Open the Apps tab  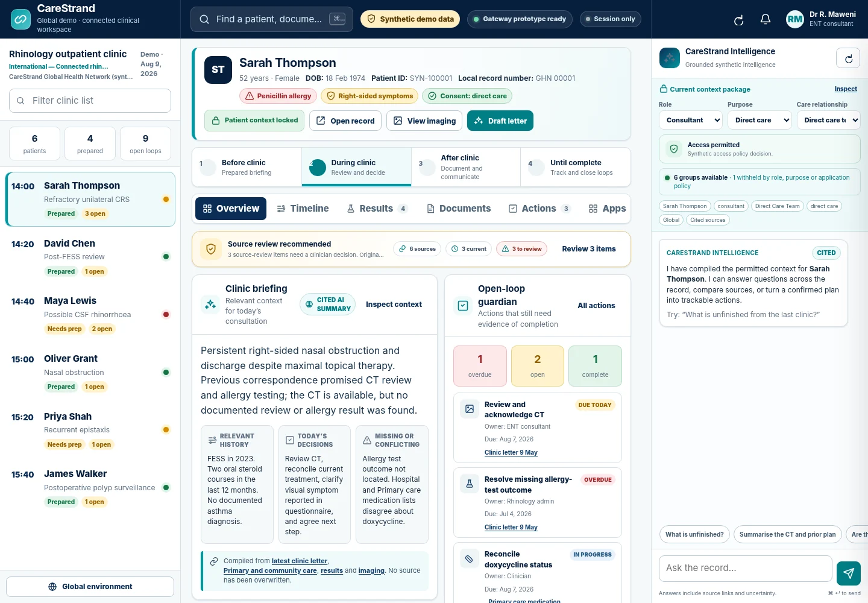[608, 209]
